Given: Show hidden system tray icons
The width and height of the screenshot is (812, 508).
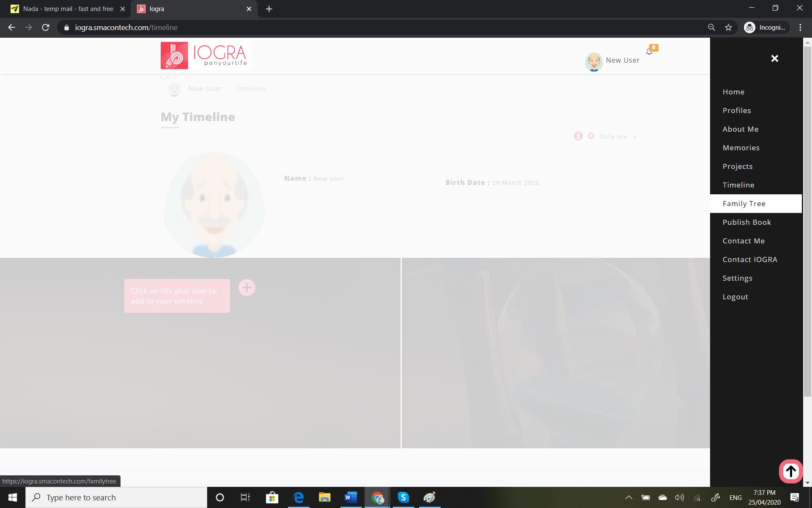Looking at the screenshot, I should click(629, 497).
